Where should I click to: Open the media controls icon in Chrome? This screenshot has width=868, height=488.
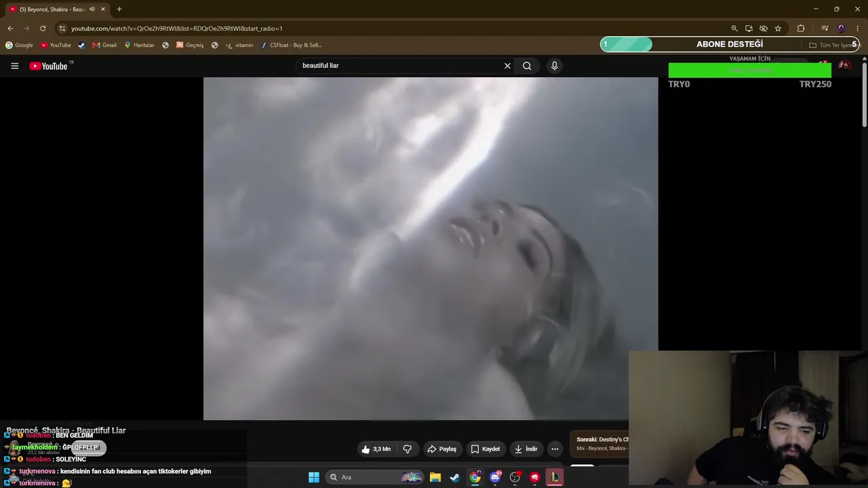tap(825, 28)
